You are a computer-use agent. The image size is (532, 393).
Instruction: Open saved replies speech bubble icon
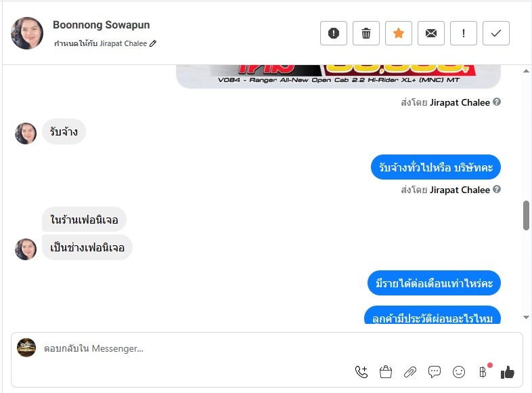click(x=435, y=372)
